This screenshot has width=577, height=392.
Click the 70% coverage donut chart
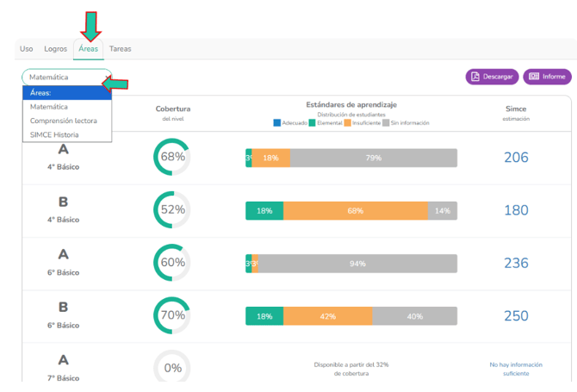coord(172,315)
